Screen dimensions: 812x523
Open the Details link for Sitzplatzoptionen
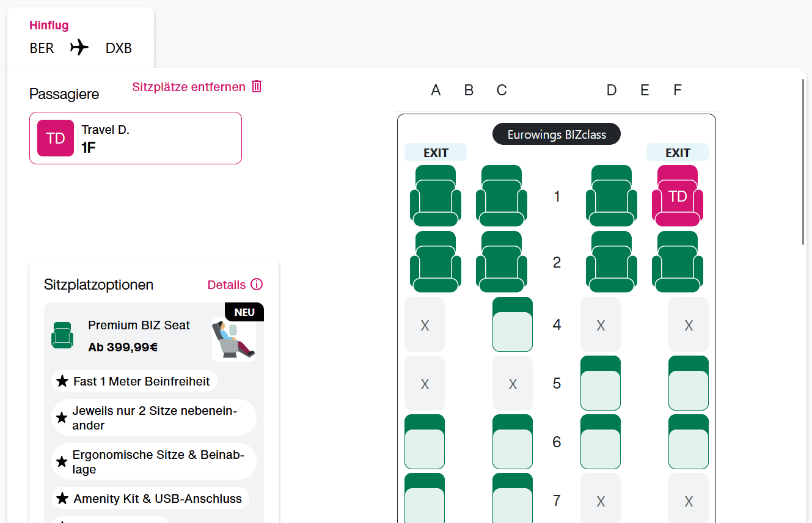click(x=227, y=285)
